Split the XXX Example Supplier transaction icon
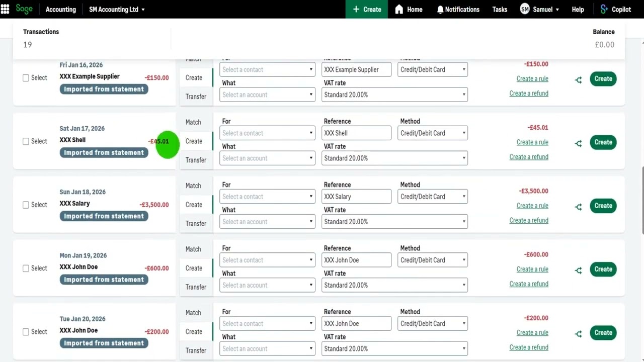This screenshot has width=644, height=362. click(x=579, y=79)
